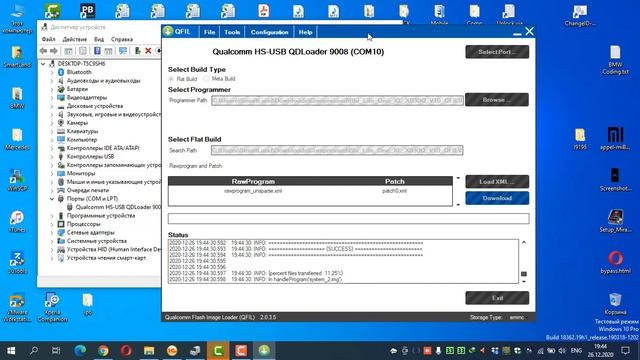Open Xperia Companion desktop icon

tap(52, 307)
